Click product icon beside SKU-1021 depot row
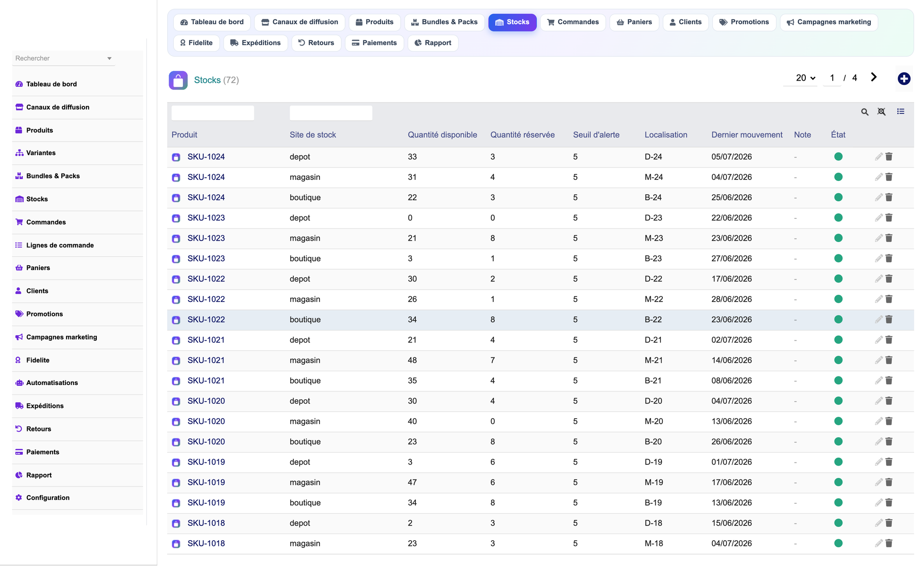The width and height of the screenshot is (924, 572). click(x=176, y=340)
